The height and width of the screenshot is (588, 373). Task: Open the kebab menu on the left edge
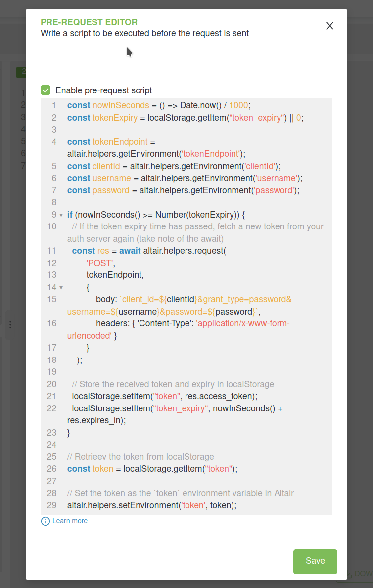tap(10, 325)
